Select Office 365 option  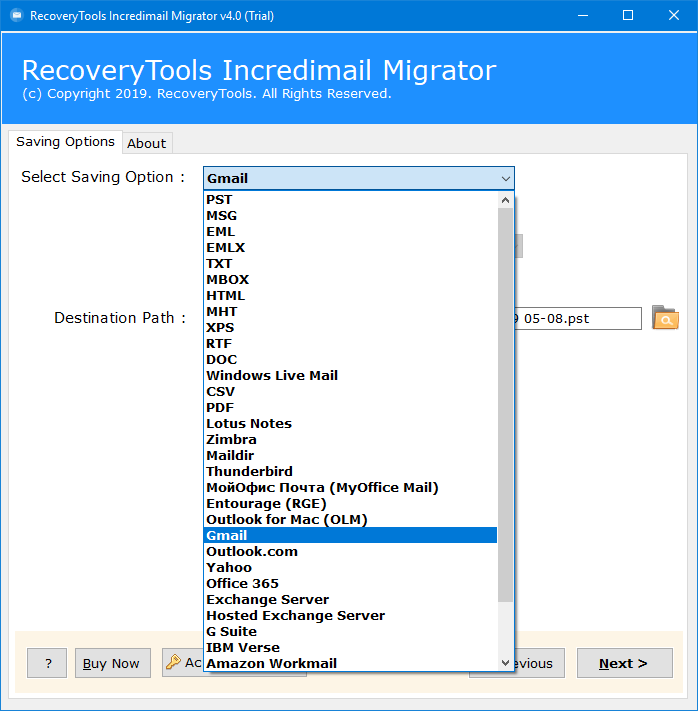click(x=351, y=583)
